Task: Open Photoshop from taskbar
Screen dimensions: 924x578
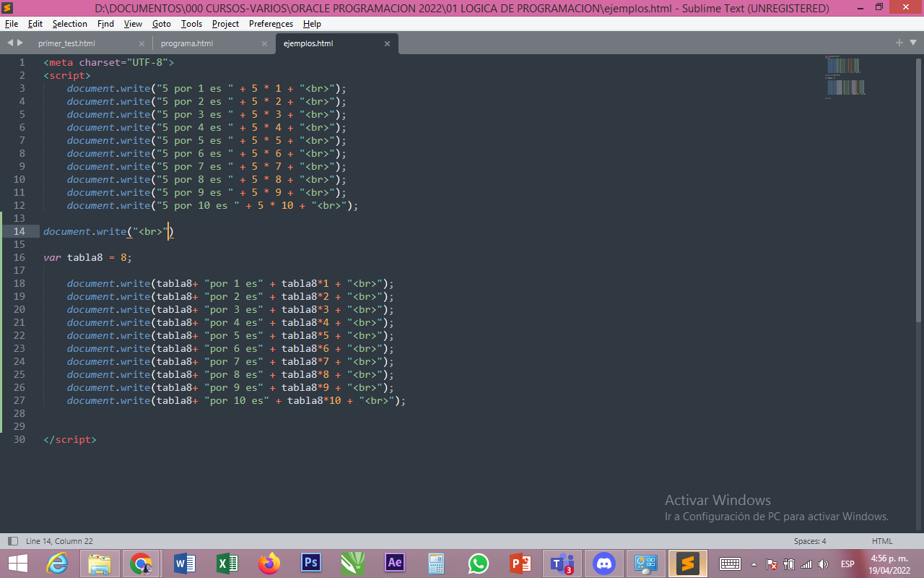Action: click(x=311, y=564)
